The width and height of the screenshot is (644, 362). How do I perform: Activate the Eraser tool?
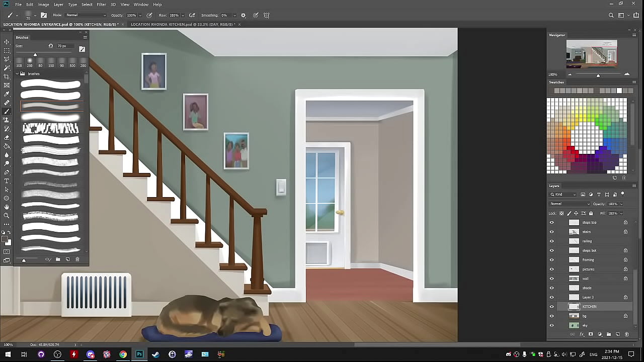[x=7, y=137]
